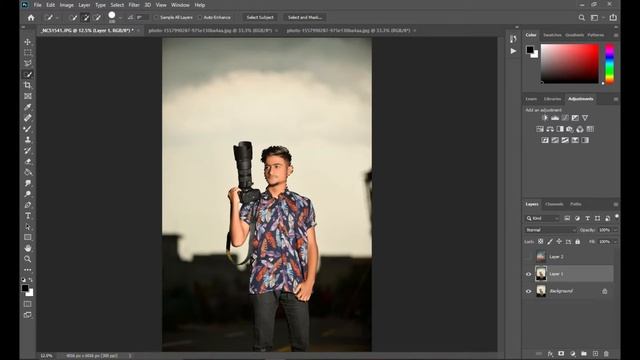This screenshot has height=360, width=640.
Task: Switch to the Channels tab
Action: pos(554,204)
